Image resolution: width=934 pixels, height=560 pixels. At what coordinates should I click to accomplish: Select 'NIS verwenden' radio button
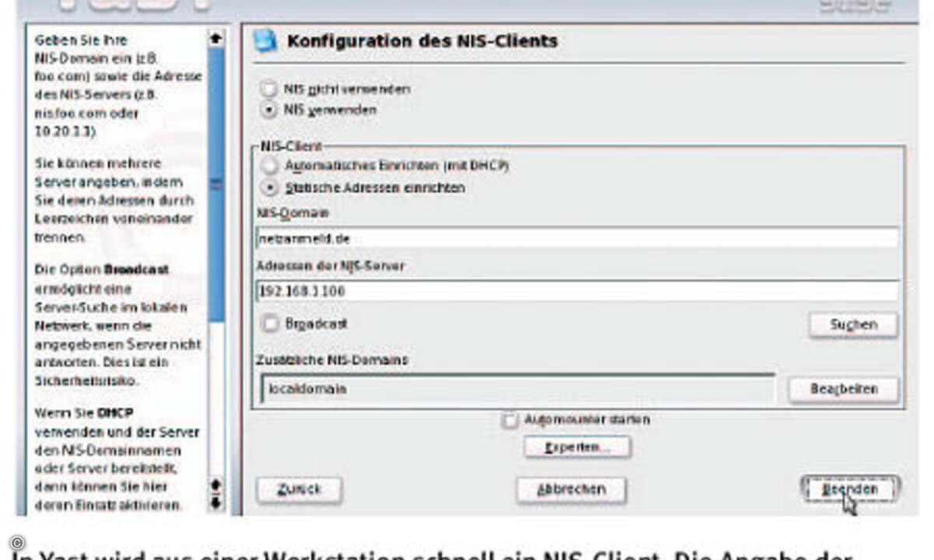(x=269, y=110)
